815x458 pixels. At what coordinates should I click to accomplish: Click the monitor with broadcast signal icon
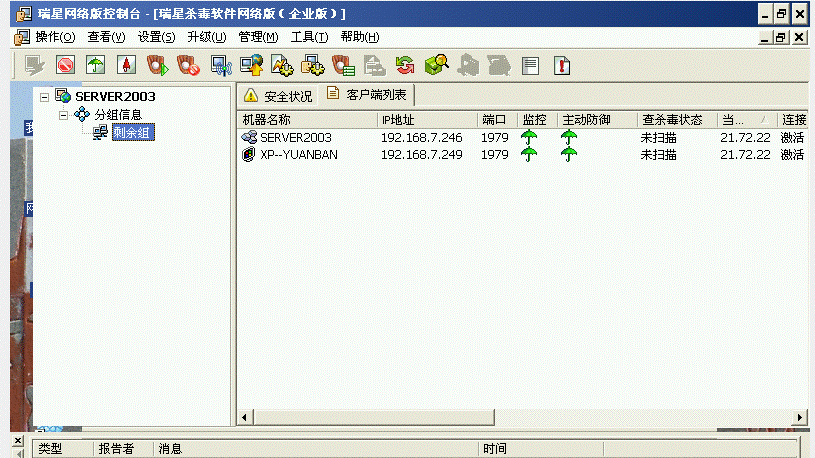[221, 66]
